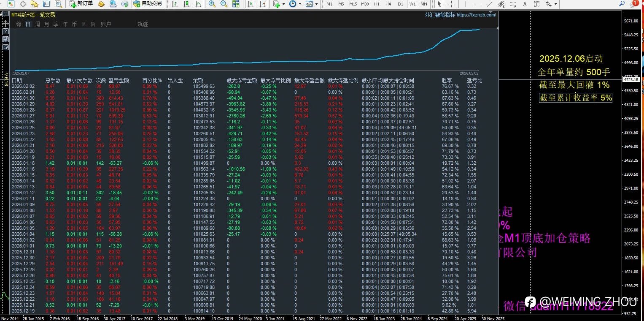This screenshot has height=321, width=644.
Task: Click the zoom in magnifier icon
Action: click(212, 4)
